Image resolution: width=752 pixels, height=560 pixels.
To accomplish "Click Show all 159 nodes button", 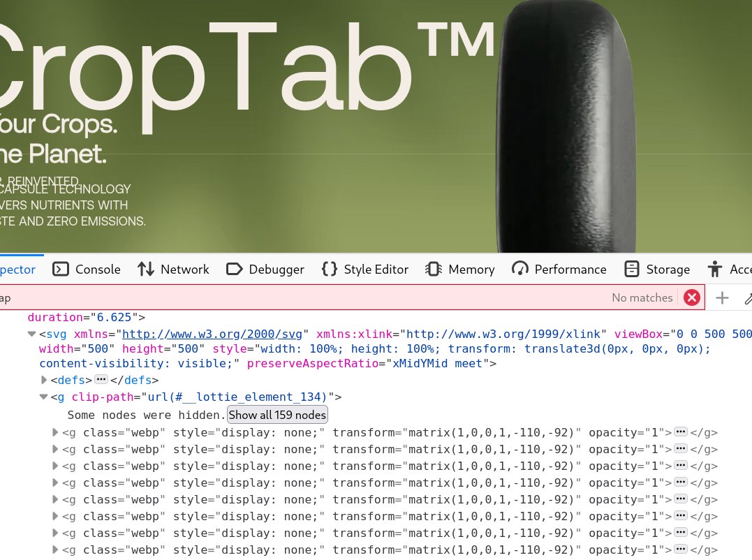I will pyautogui.click(x=277, y=415).
